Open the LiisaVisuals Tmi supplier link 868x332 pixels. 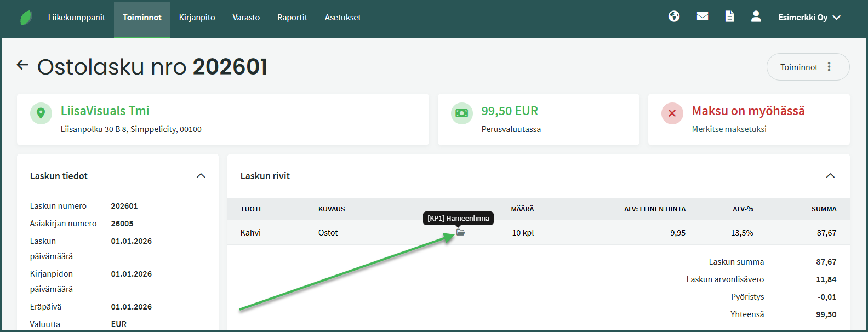click(x=105, y=111)
